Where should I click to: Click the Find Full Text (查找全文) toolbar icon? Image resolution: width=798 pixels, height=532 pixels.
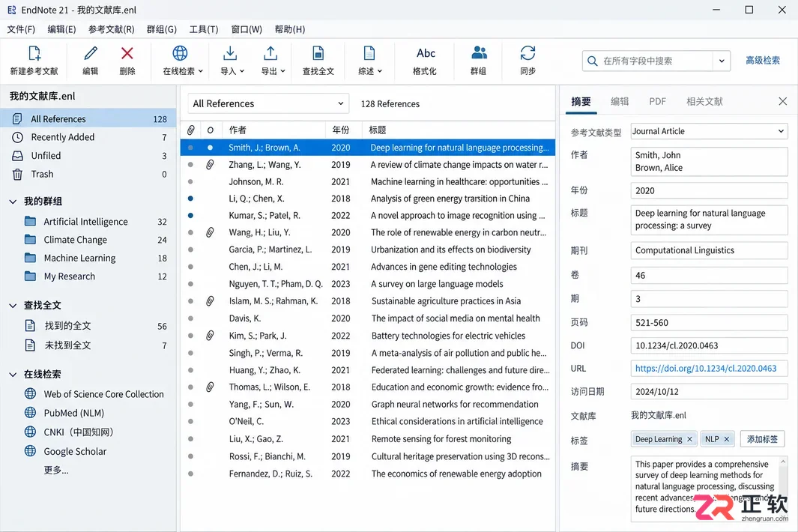pyautogui.click(x=318, y=53)
